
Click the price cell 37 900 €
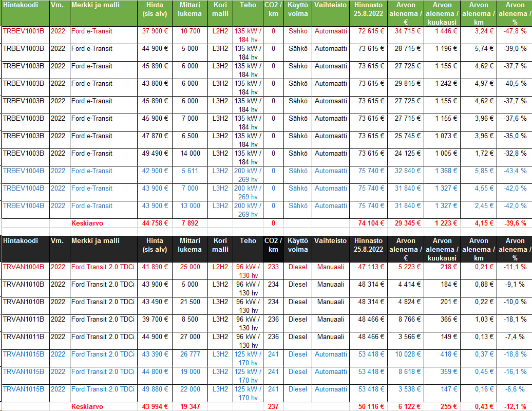155,35
